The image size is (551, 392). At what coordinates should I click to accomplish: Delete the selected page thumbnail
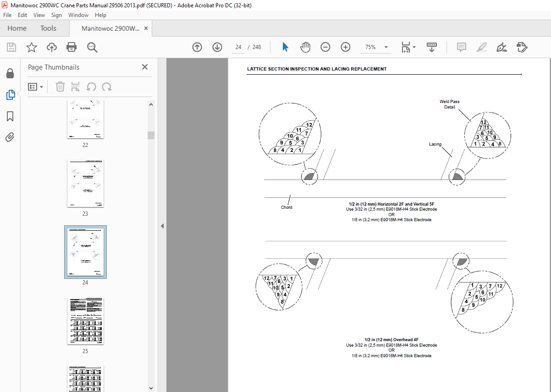click(x=60, y=87)
